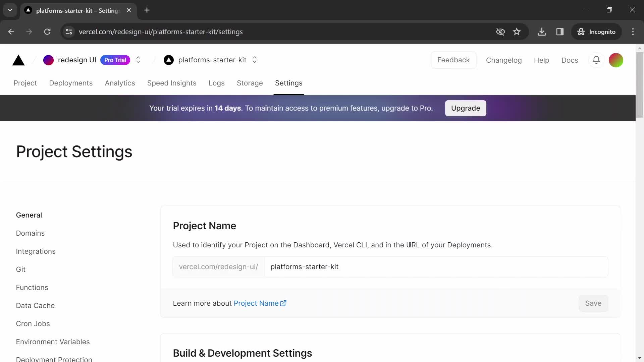Open Cron Jobs settings section
This screenshot has height=362, width=644.
coord(33,324)
